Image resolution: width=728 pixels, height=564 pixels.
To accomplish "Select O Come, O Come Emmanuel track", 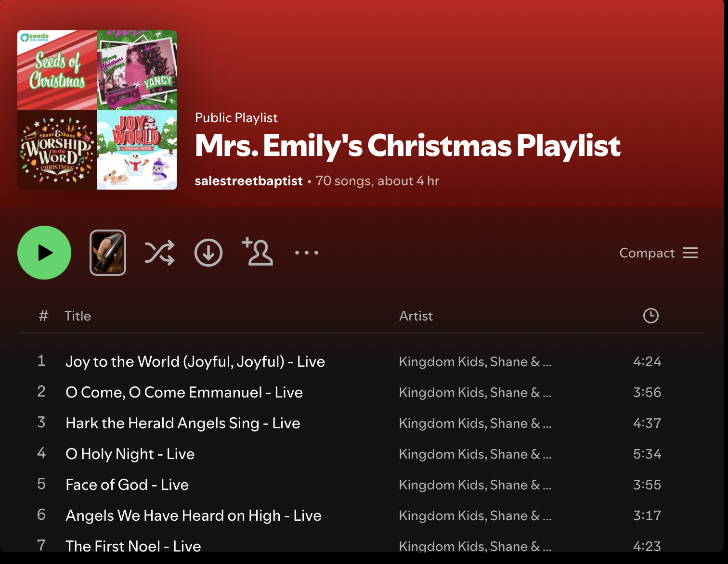I will 184,392.
